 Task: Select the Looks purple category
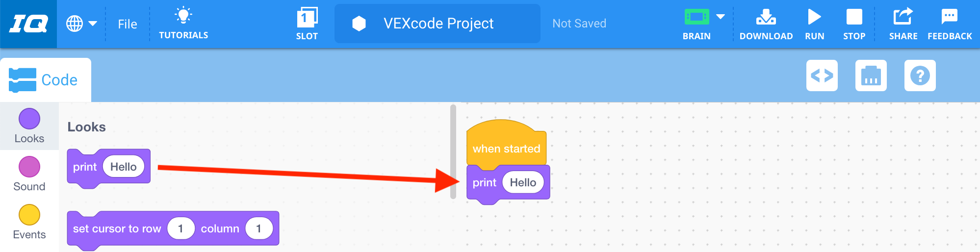(x=29, y=119)
